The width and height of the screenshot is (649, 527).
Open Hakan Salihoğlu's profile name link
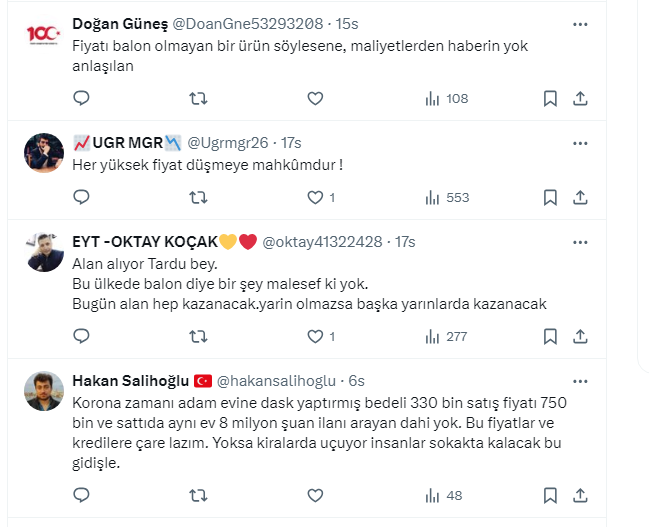pyautogui.click(x=129, y=380)
